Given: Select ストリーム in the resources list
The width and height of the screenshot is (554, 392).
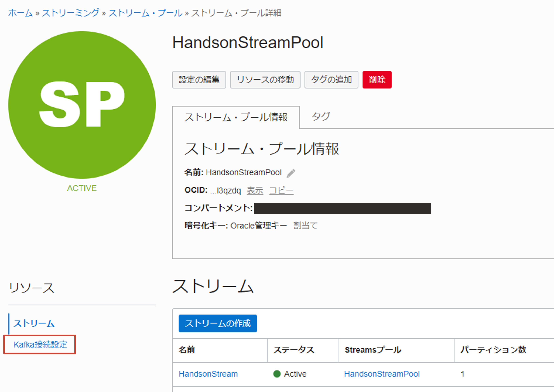Looking at the screenshot, I should tap(34, 324).
